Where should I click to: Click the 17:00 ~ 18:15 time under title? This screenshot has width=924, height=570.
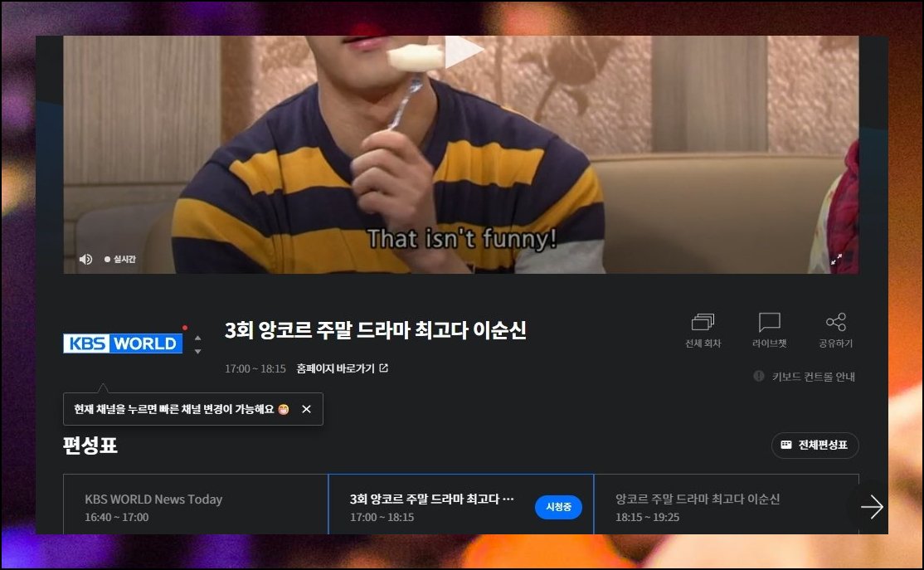pyautogui.click(x=255, y=369)
